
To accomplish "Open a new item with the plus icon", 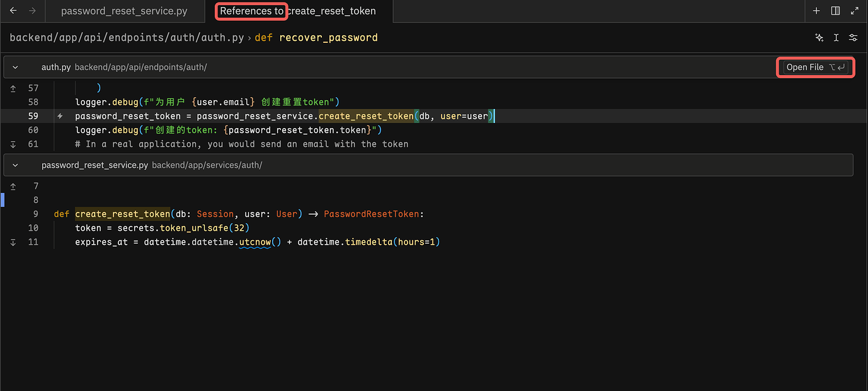I will point(816,11).
